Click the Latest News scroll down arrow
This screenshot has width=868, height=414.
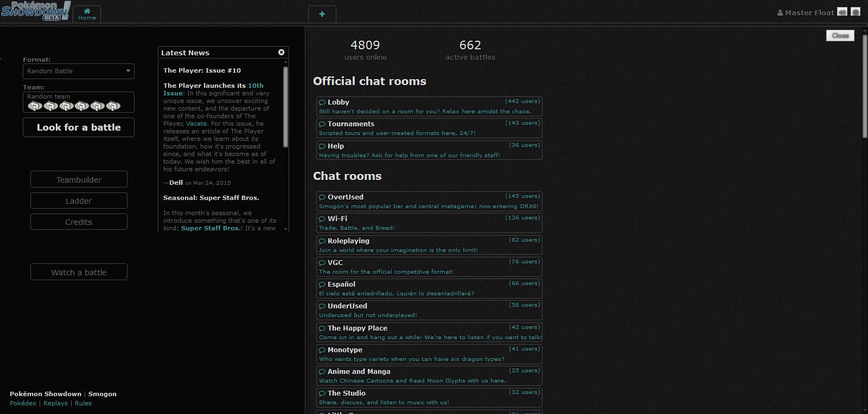point(286,229)
